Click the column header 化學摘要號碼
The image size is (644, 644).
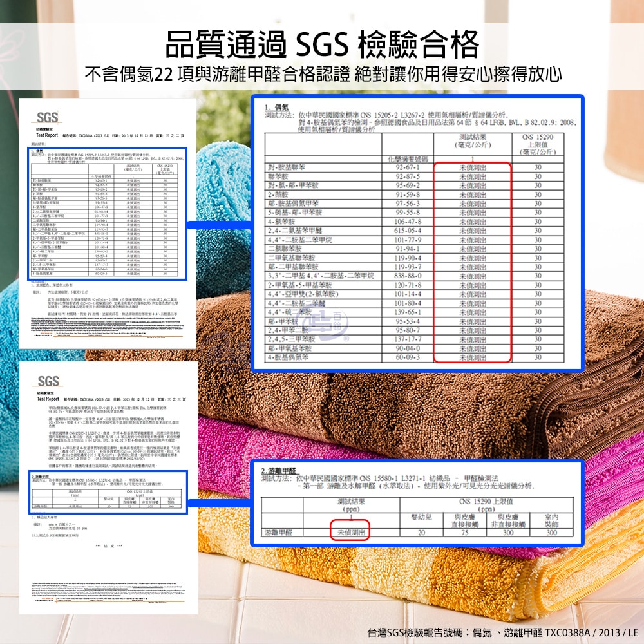(x=408, y=159)
